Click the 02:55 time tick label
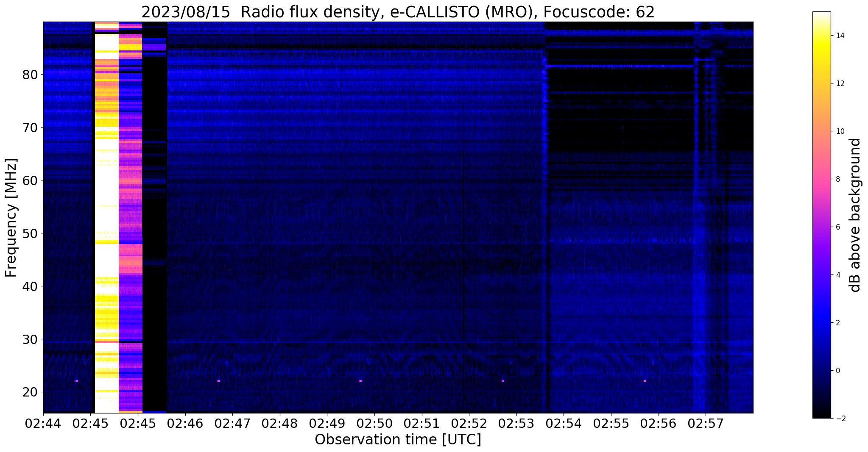This screenshot has height=452, width=868. (611, 423)
